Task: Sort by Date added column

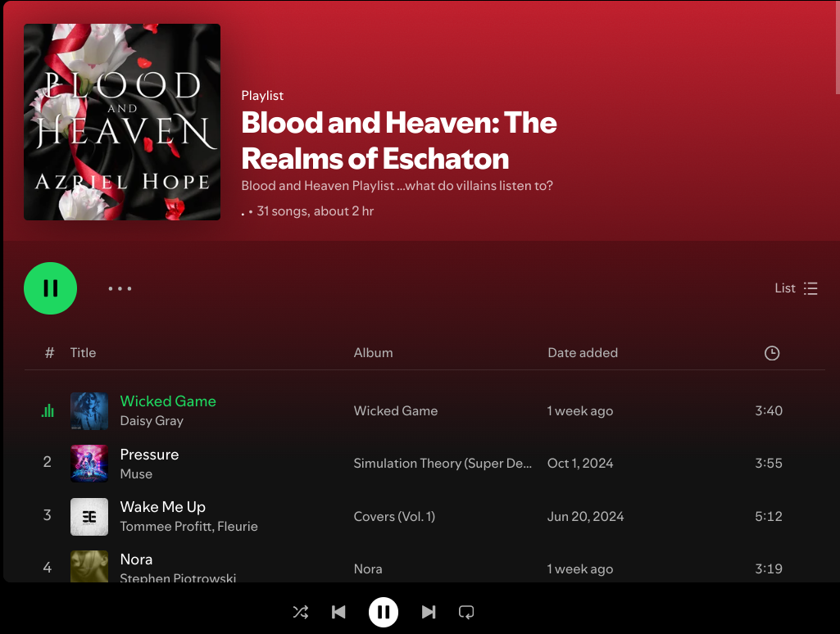Action: [583, 353]
